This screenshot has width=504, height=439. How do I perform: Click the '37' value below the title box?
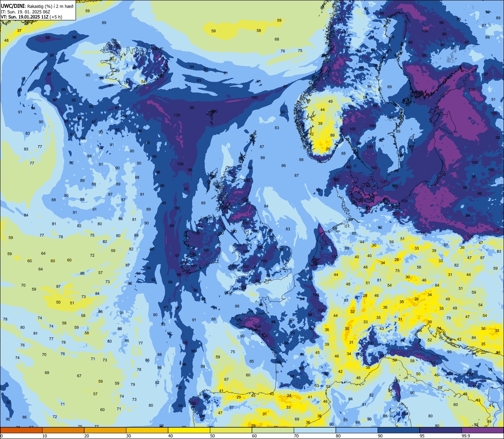(x=19, y=30)
